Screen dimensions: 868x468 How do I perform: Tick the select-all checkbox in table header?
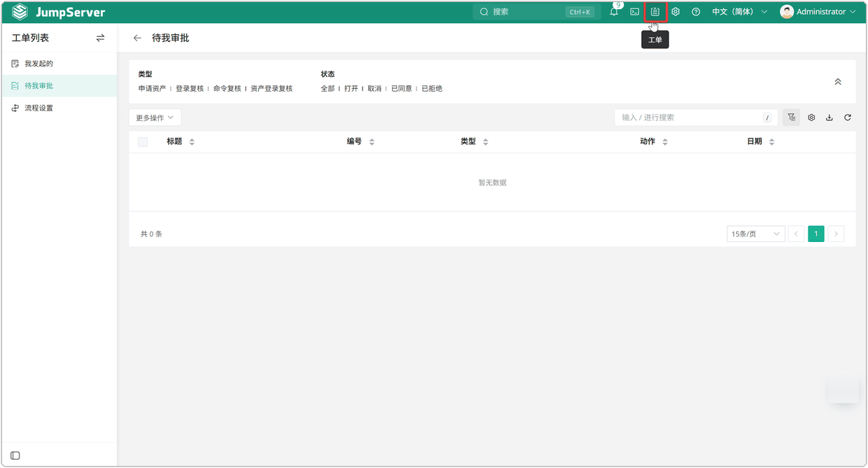pyautogui.click(x=143, y=142)
